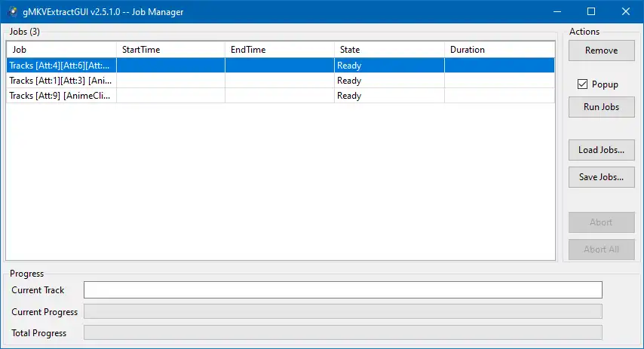The image size is (644, 349).
Task: Start processing with Run Jobs
Action: tap(601, 107)
